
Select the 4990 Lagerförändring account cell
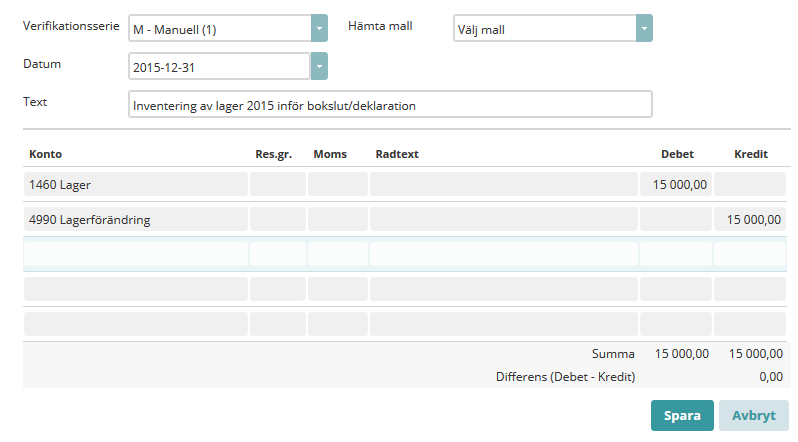point(136,219)
